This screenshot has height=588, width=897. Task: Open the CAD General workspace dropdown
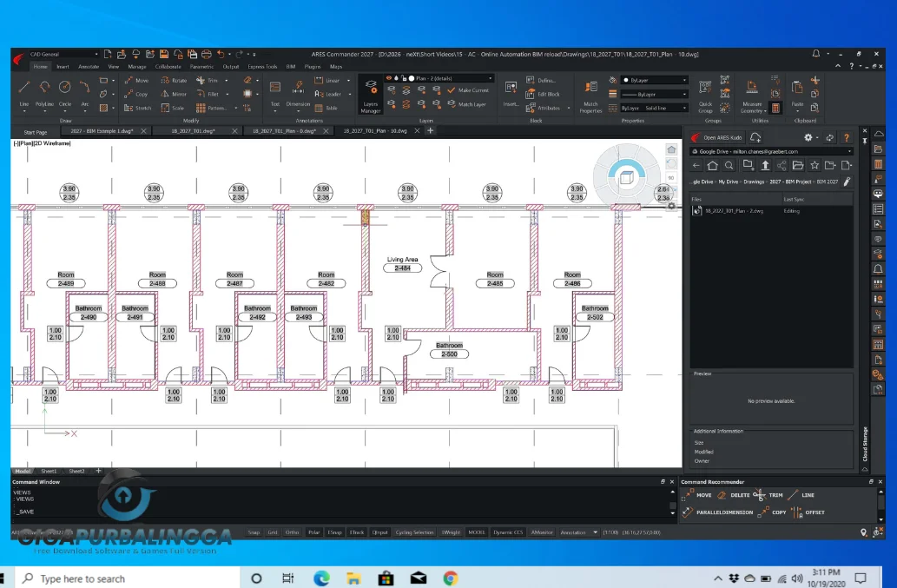pos(63,55)
